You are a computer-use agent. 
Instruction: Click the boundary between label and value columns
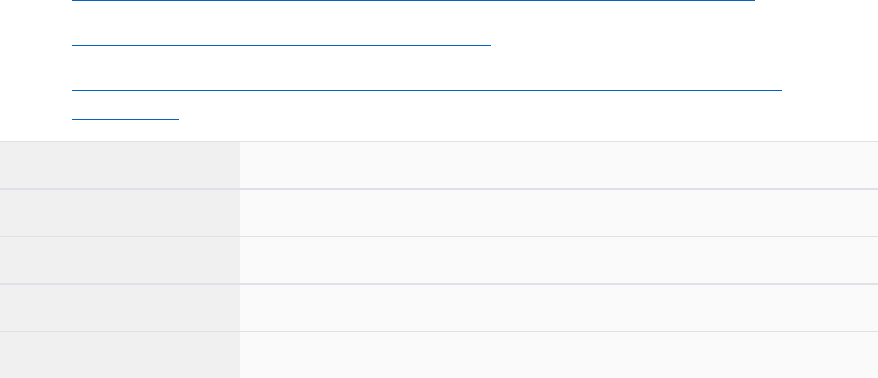[240, 260]
